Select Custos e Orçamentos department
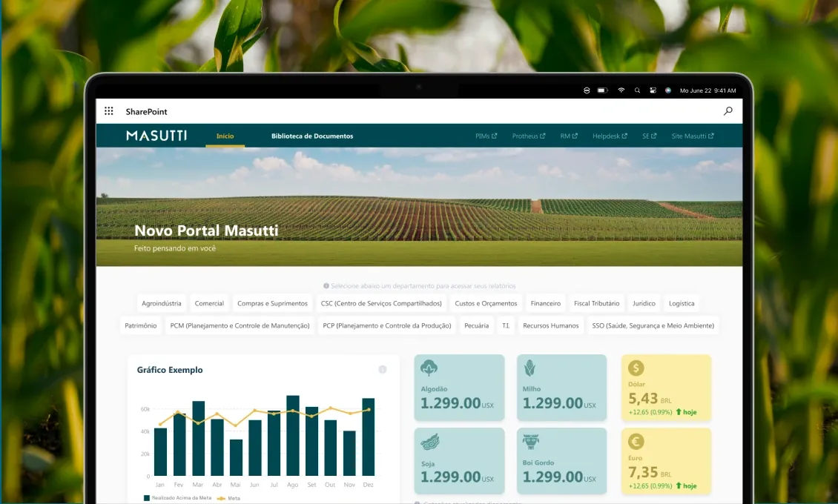 point(486,303)
